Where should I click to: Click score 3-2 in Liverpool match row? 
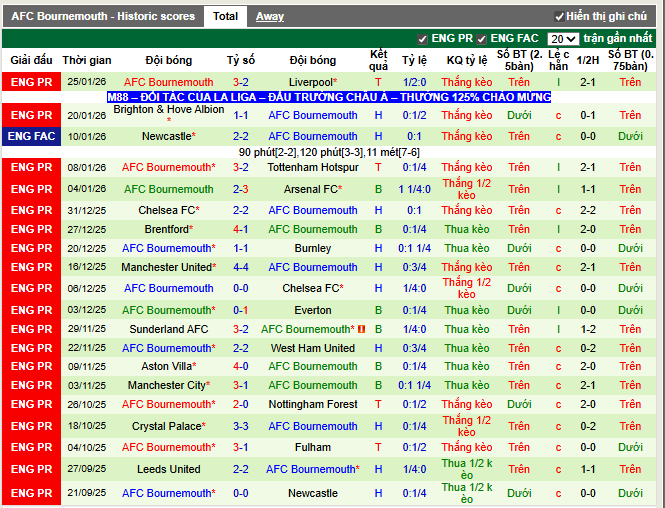pyautogui.click(x=240, y=82)
